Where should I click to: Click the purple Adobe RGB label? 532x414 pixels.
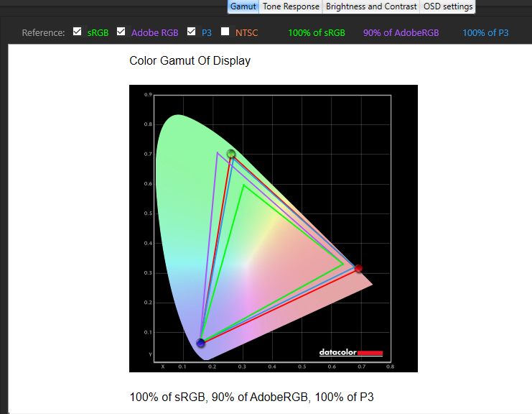(x=154, y=33)
